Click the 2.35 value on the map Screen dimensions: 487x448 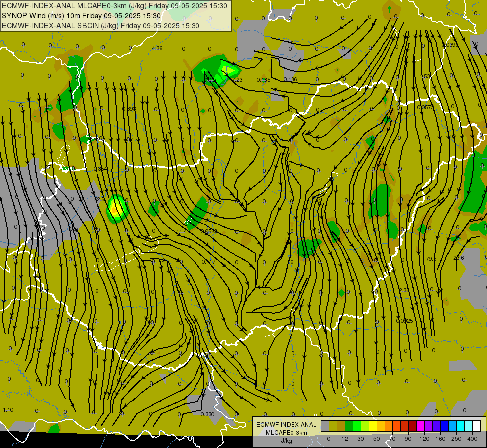(x=404, y=290)
